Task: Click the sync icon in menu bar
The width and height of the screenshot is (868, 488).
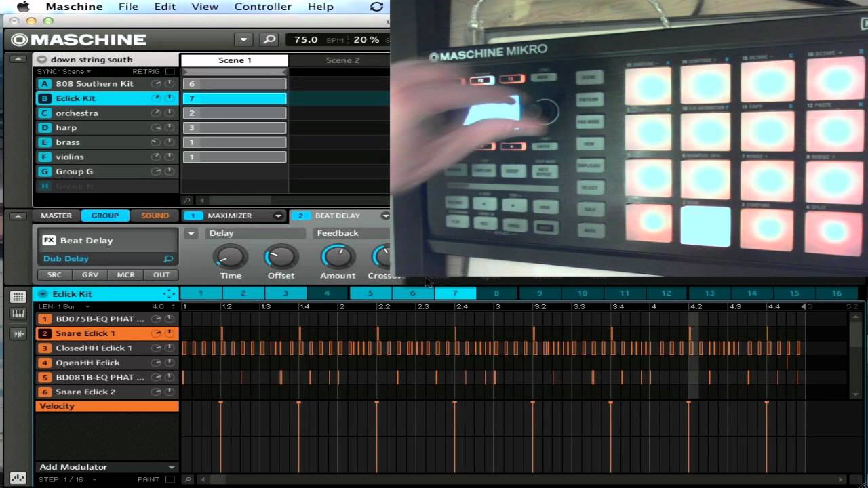Action: click(376, 7)
